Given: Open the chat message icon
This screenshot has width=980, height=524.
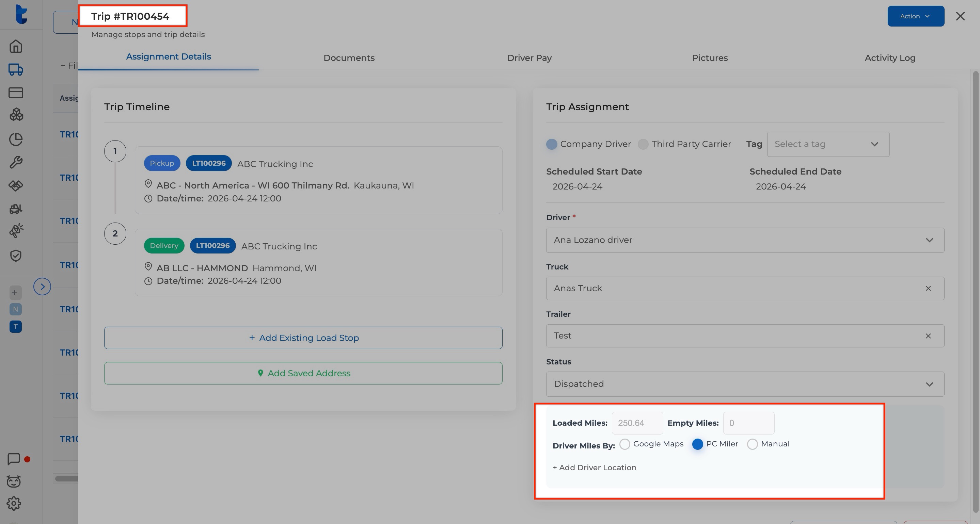Looking at the screenshot, I should click(14, 459).
